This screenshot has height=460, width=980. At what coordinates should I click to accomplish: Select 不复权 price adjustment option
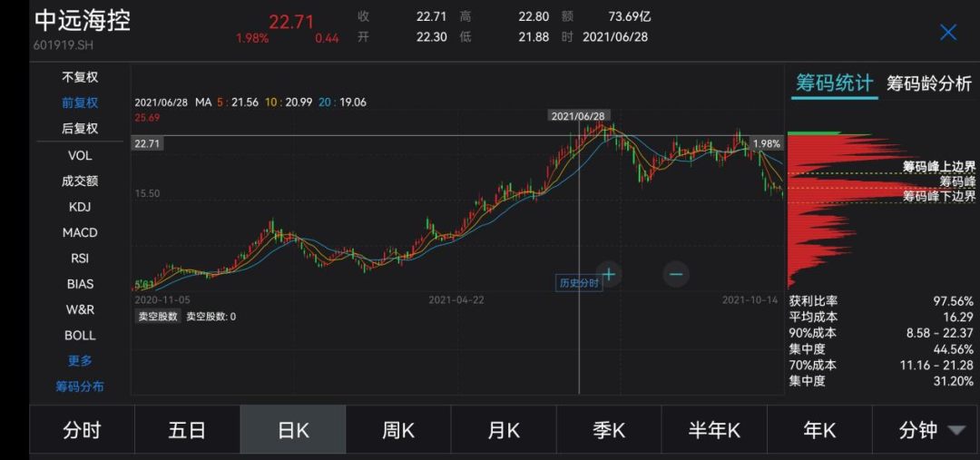pos(80,77)
